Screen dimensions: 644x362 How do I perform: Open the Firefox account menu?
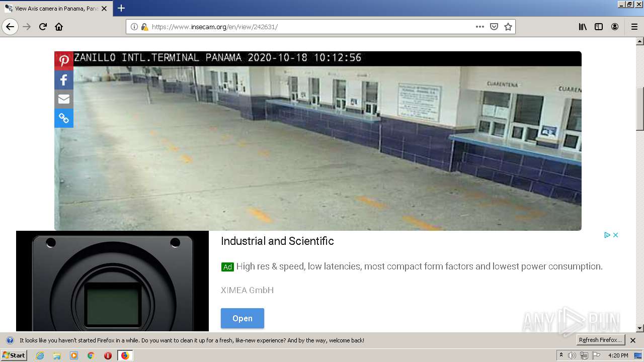coord(615,27)
